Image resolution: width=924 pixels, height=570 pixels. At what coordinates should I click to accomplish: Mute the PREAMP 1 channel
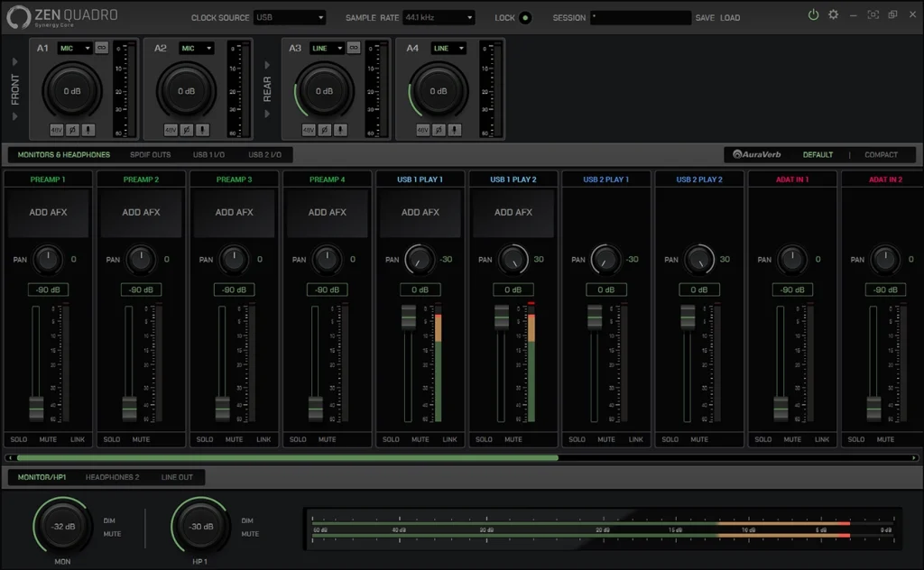[48, 439]
